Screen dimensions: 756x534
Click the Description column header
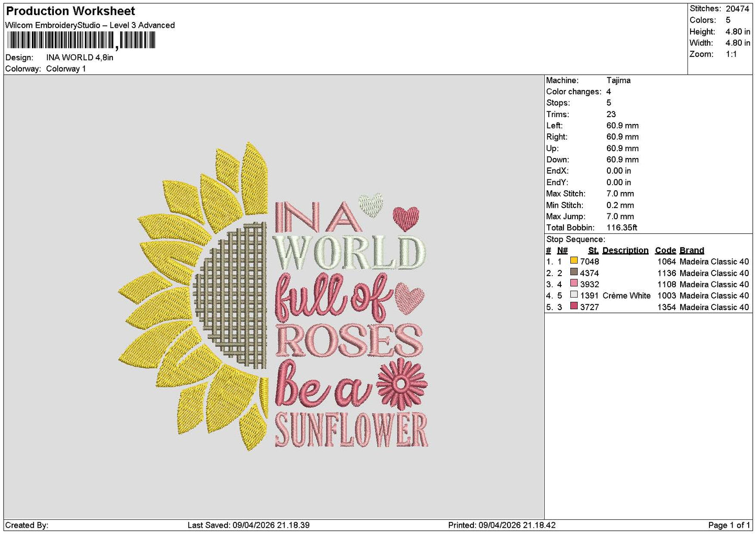pyautogui.click(x=625, y=251)
